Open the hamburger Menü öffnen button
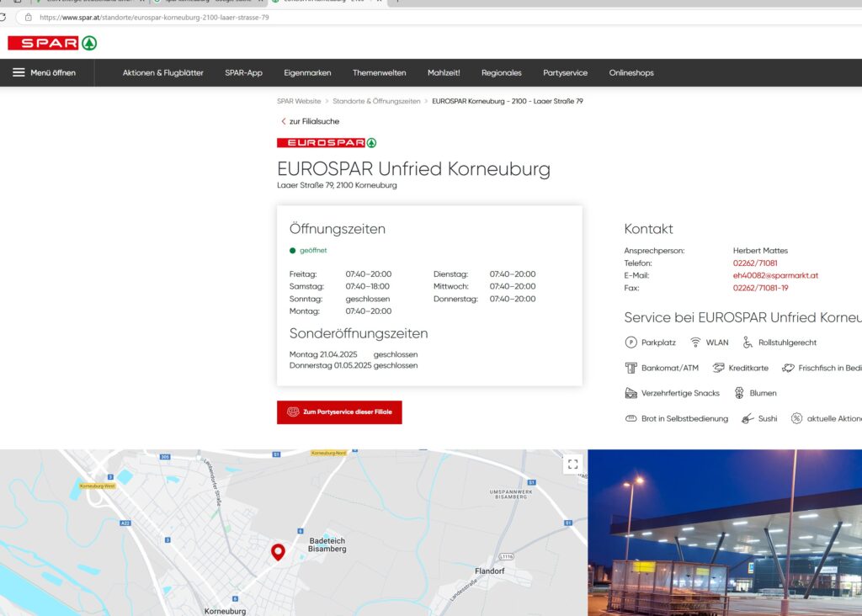The width and height of the screenshot is (862, 616). pyautogui.click(x=44, y=72)
